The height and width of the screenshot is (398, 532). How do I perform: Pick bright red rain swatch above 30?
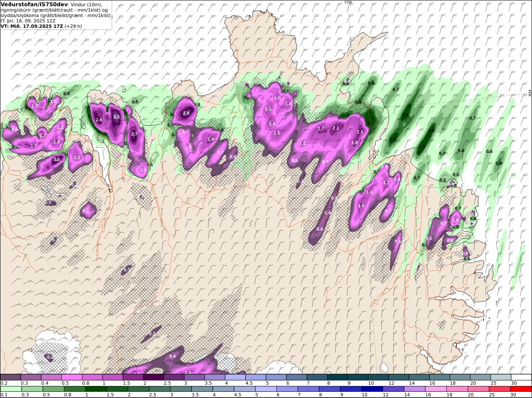pyautogui.click(x=522, y=389)
